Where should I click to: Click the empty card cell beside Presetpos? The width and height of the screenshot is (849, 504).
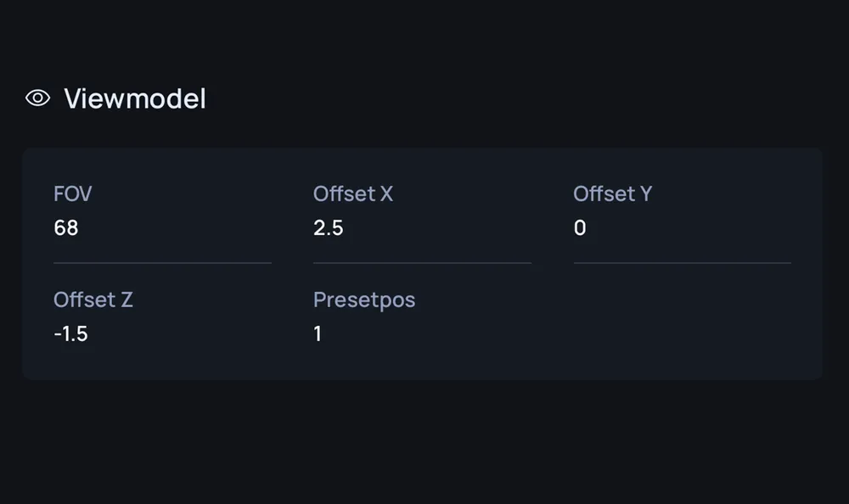[x=683, y=317]
